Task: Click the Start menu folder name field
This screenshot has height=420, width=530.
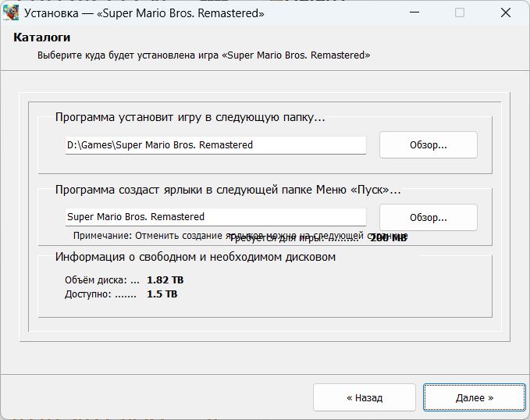Action: (x=215, y=217)
